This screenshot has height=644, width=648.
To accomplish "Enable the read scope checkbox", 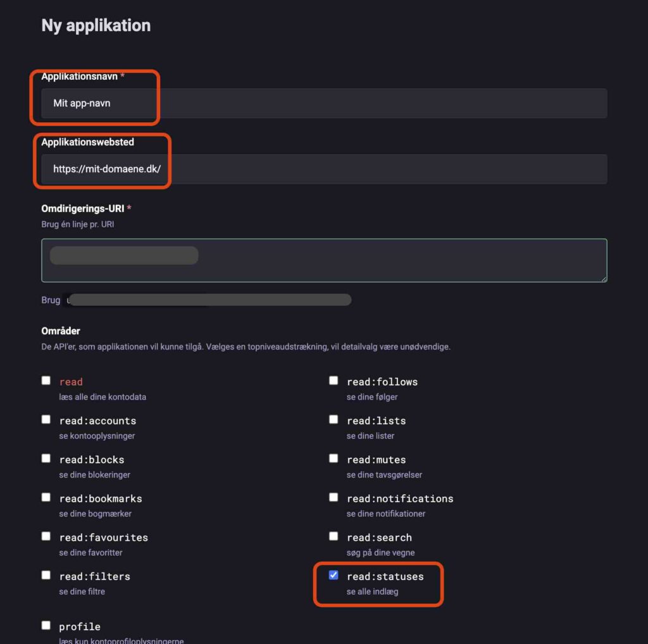I will 46,381.
